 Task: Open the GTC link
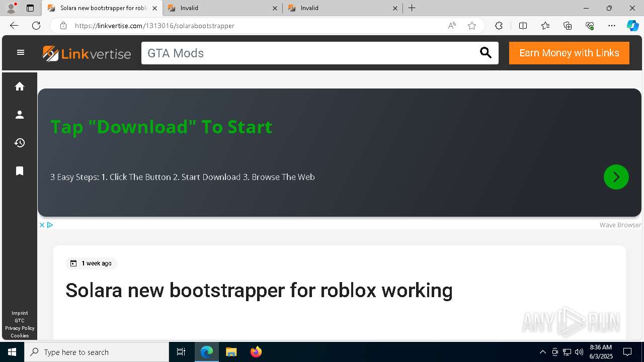[20, 320]
